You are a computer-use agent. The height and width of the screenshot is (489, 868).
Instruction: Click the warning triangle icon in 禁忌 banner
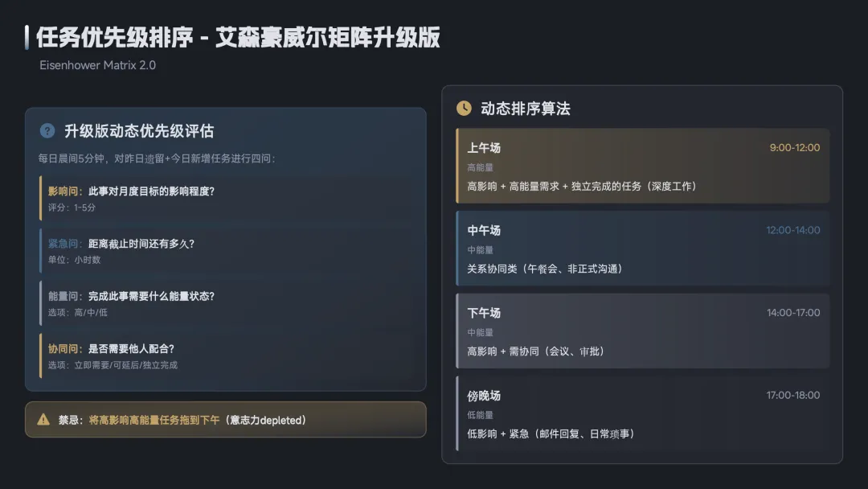(43, 420)
